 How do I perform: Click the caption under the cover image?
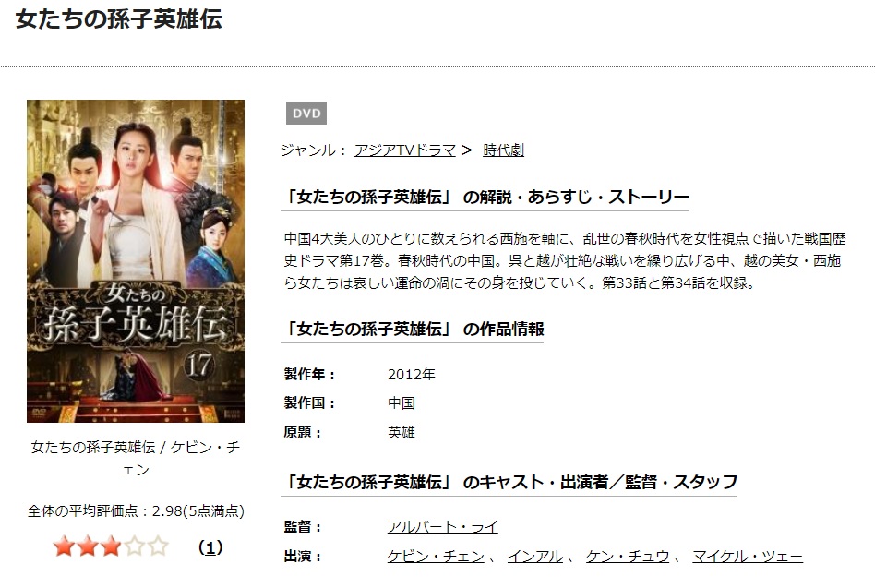136,458
